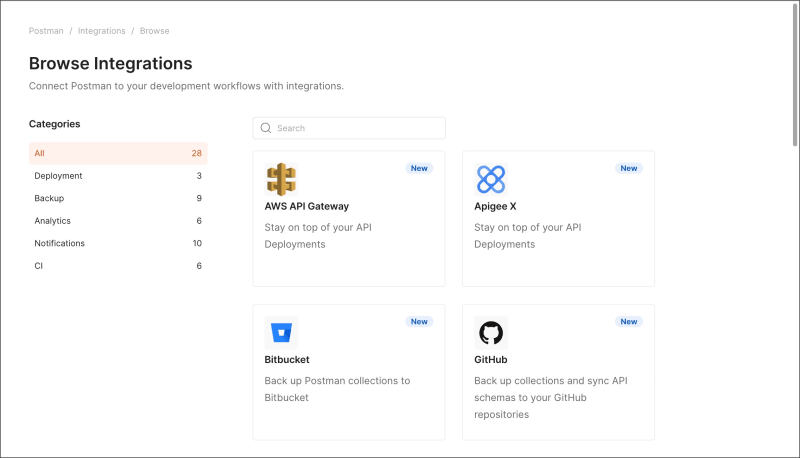Click the New badge on Bitbucket card
This screenshot has height=458, width=800.
coord(419,322)
